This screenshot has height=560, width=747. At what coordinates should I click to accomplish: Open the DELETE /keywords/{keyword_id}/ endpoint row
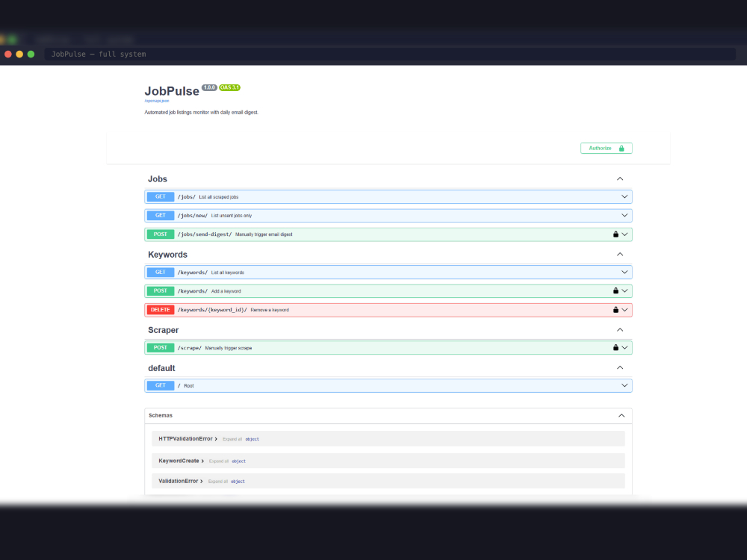[373, 310]
